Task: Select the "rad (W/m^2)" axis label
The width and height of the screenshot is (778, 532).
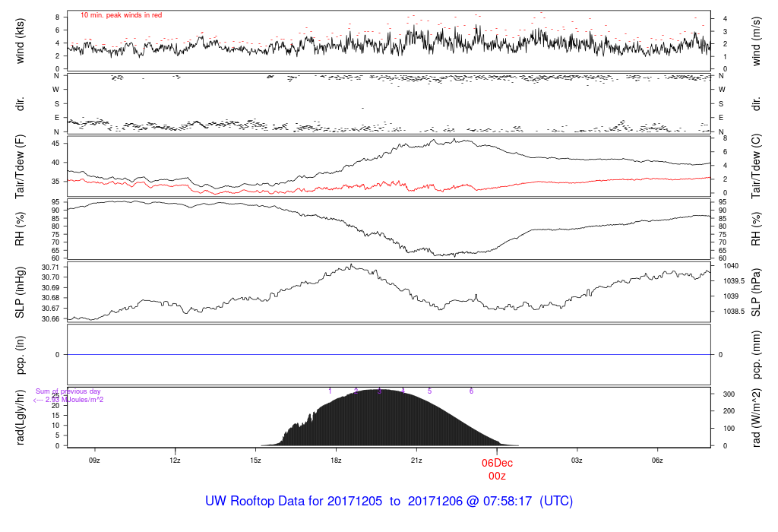Action: pyautogui.click(x=756, y=418)
